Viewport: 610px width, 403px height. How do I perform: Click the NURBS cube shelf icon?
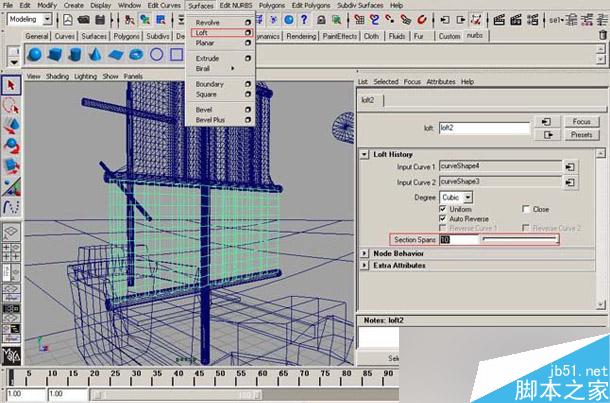pyautogui.click(x=55, y=54)
